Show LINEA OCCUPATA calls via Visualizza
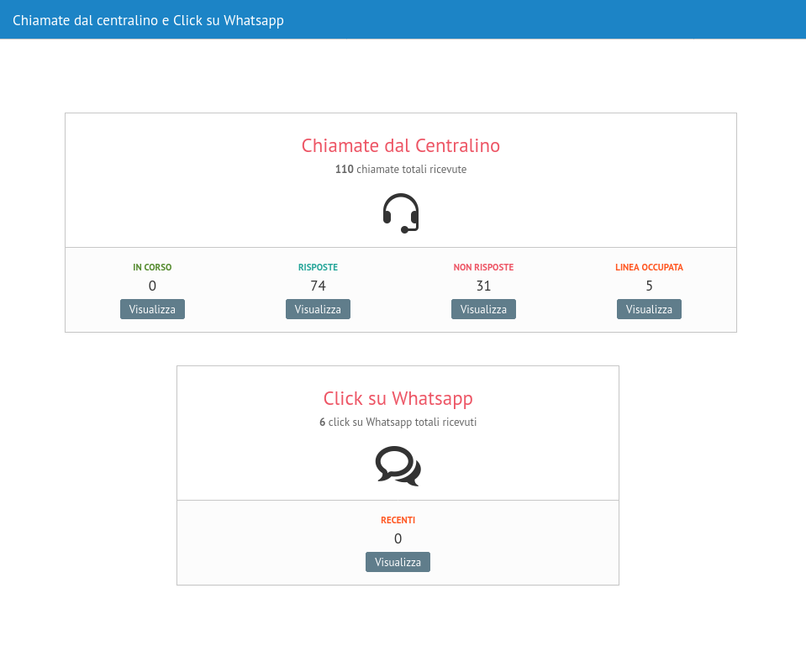Viewport: 806px width, 672px height. tap(649, 309)
